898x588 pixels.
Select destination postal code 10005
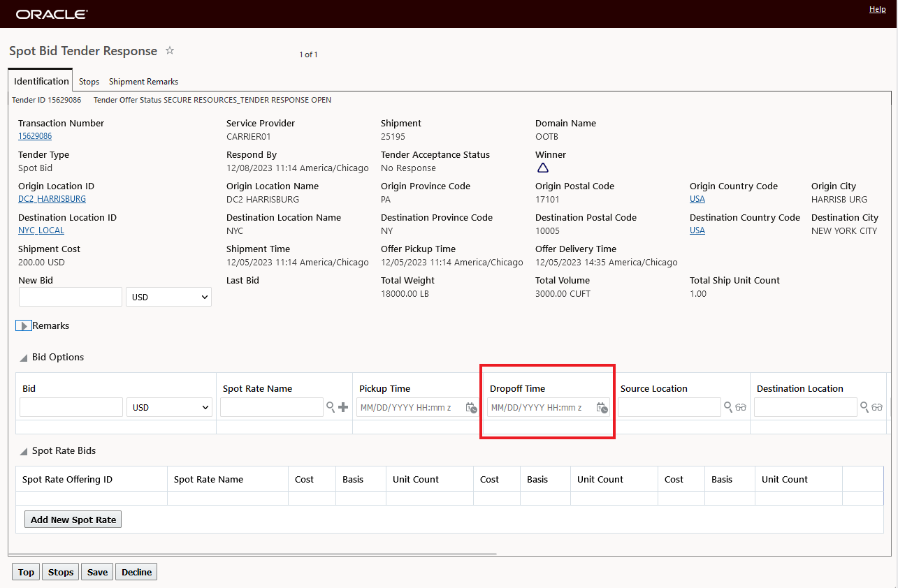[547, 230]
